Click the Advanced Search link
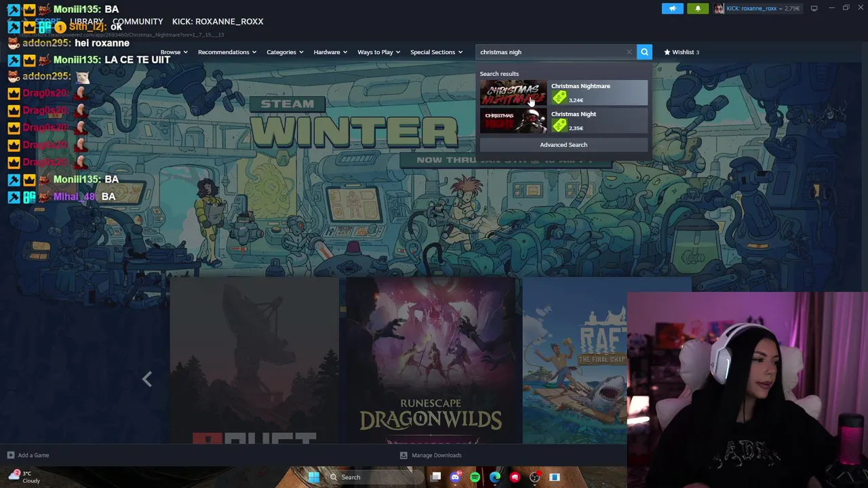Screen dimensions: 868x488 (x=564, y=144)
